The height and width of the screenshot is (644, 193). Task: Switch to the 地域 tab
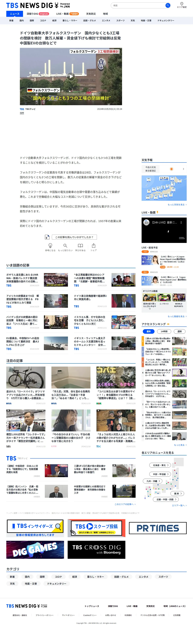(x=105, y=14)
